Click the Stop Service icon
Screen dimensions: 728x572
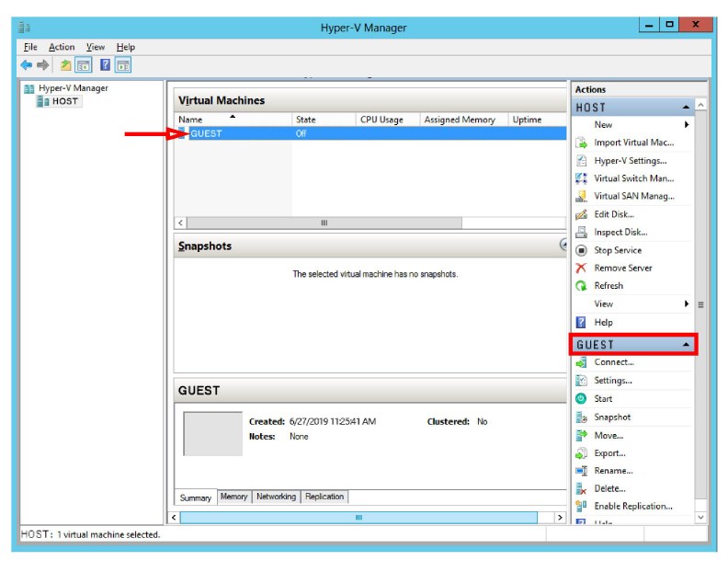point(581,250)
